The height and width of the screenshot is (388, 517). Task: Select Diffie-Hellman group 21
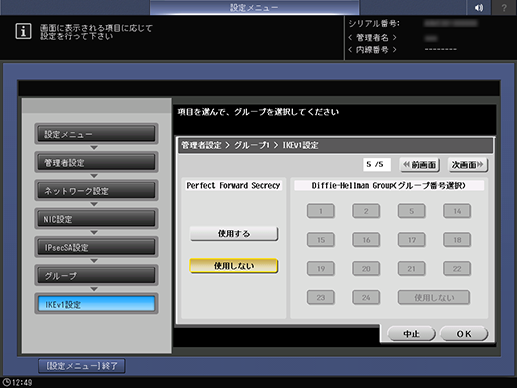[x=412, y=268]
